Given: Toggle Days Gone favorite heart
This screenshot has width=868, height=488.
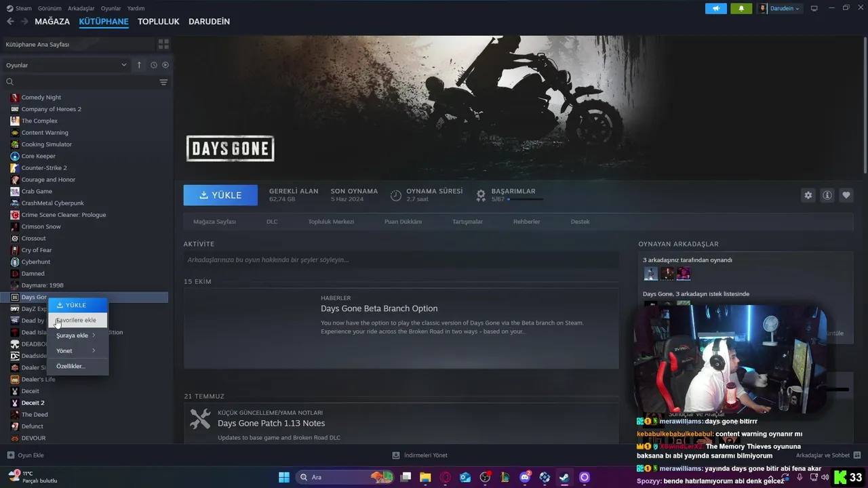Looking at the screenshot, I should point(846,195).
